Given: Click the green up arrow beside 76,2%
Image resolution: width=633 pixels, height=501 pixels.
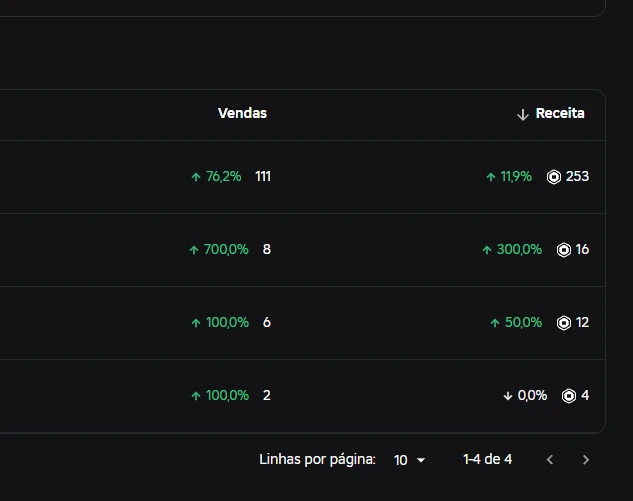Looking at the screenshot, I should click(196, 177).
